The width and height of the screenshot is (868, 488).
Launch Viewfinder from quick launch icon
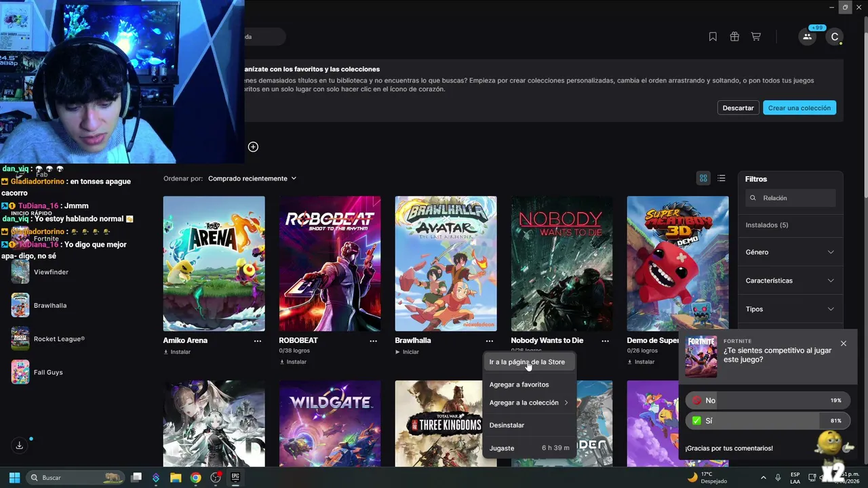[20, 272]
